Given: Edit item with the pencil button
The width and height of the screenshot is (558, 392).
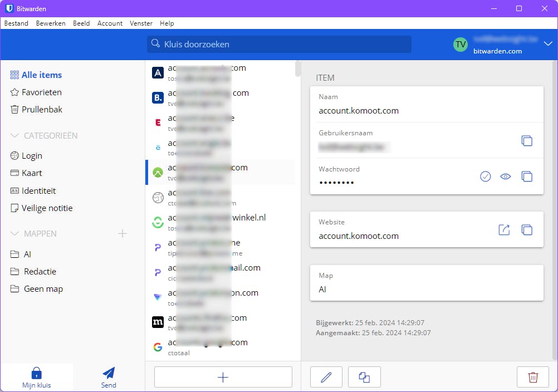Looking at the screenshot, I should (326, 377).
